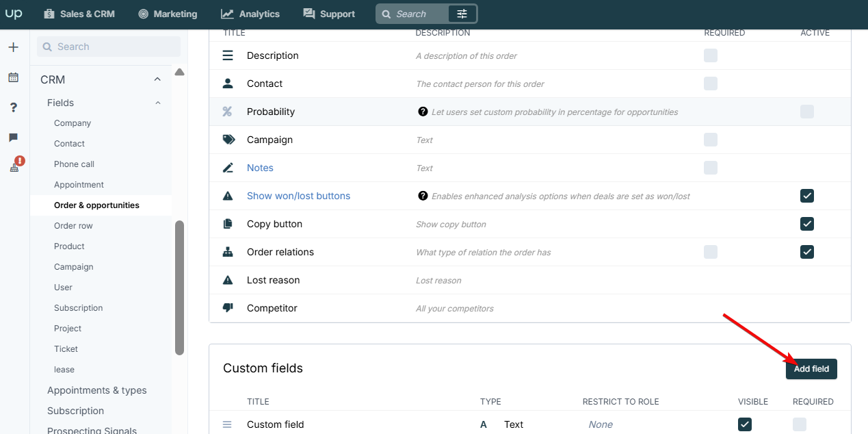Select Phone call fields in sidebar

click(x=75, y=164)
